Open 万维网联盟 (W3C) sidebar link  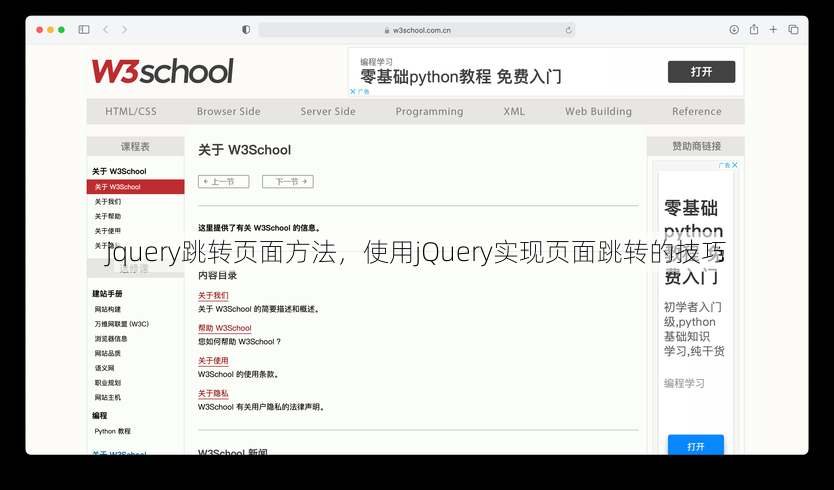tap(122, 324)
